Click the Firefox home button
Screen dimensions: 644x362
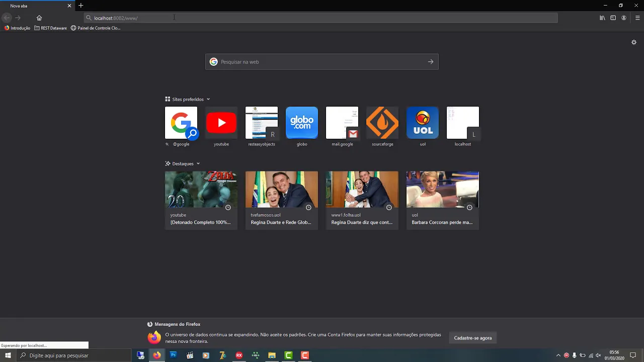(x=39, y=18)
